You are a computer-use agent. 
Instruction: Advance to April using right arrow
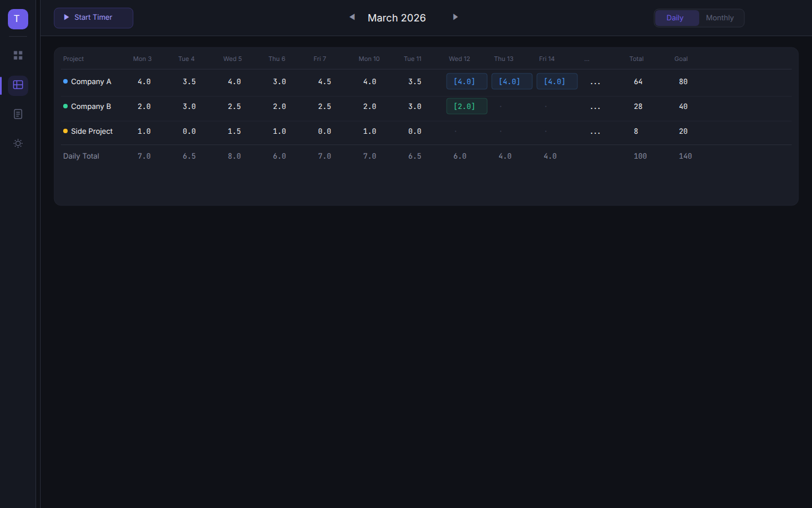click(455, 17)
